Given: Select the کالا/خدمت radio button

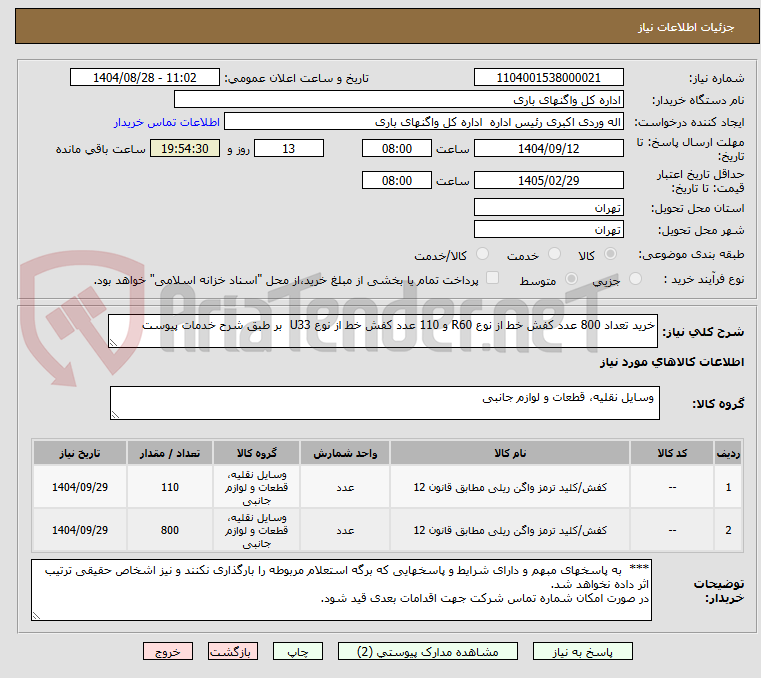Looking at the screenshot, I should (x=482, y=254).
